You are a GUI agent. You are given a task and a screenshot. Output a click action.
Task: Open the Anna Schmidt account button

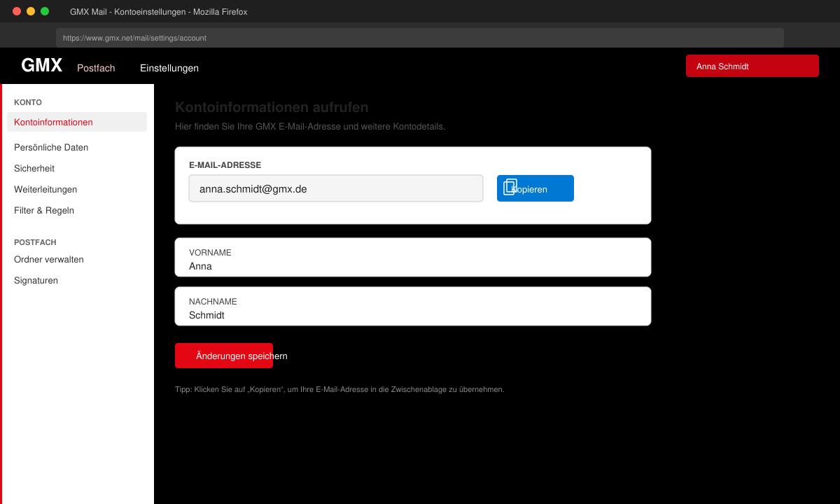752,66
